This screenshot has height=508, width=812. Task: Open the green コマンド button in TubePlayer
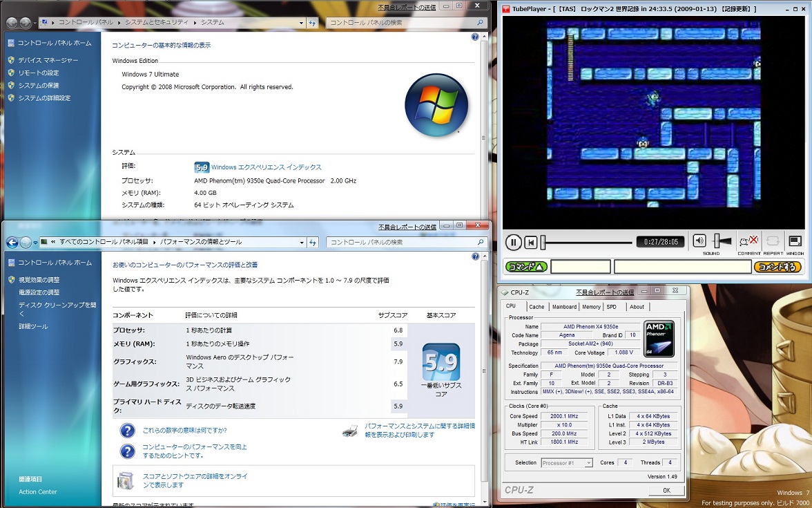click(526, 267)
